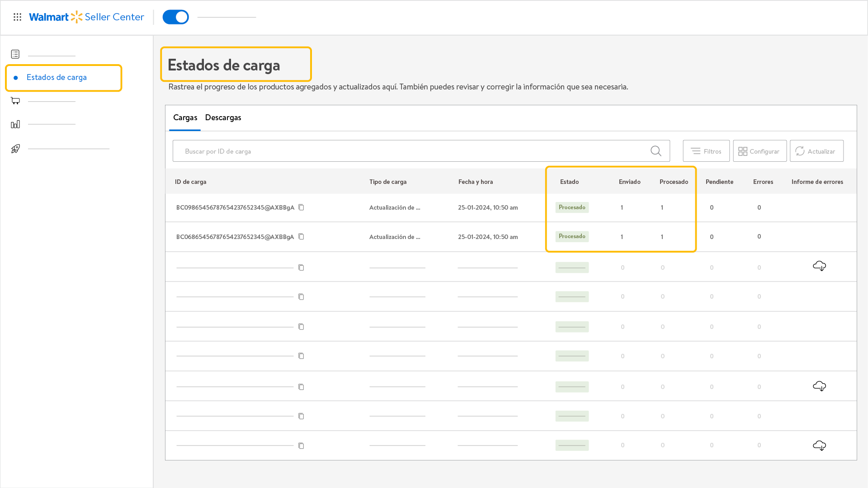Copy the load ID starting with BC0986
Viewport: 868px width, 488px height.
[301, 207]
